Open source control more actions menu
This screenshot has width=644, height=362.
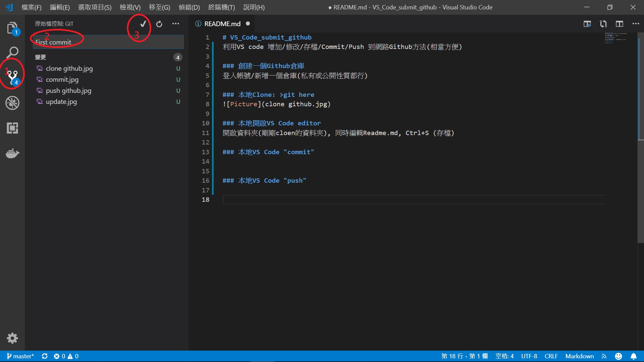(175, 24)
